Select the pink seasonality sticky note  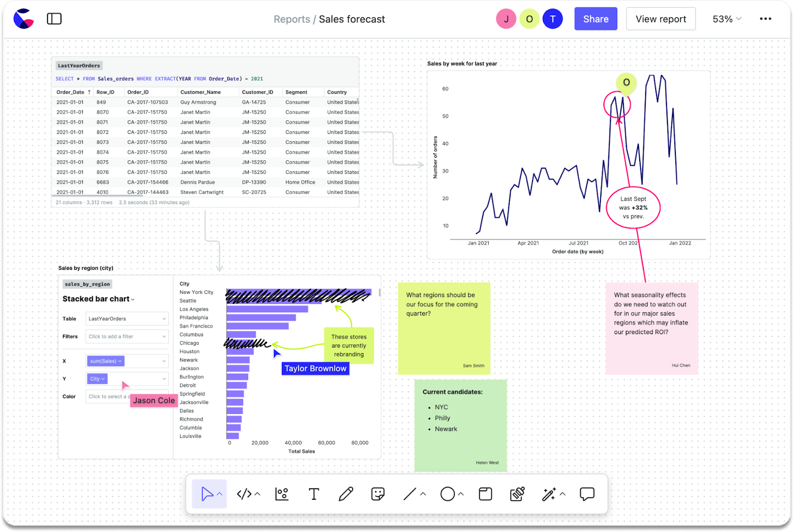click(652, 328)
